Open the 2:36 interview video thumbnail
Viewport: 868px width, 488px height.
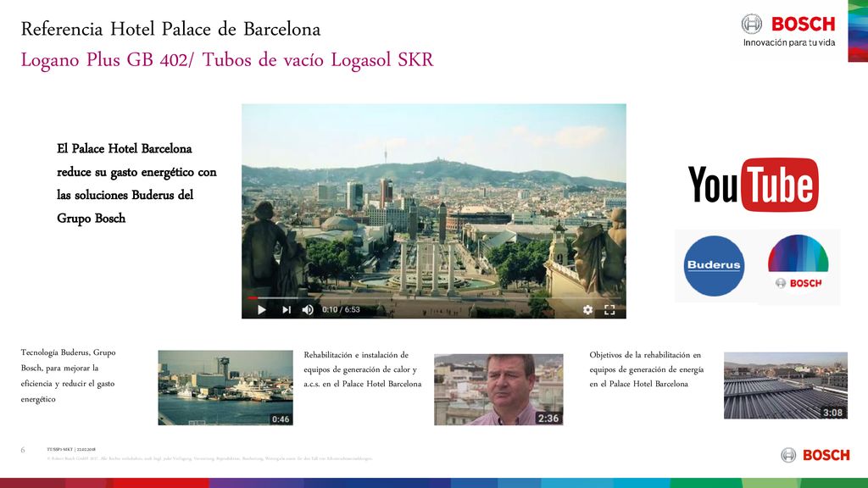point(498,390)
